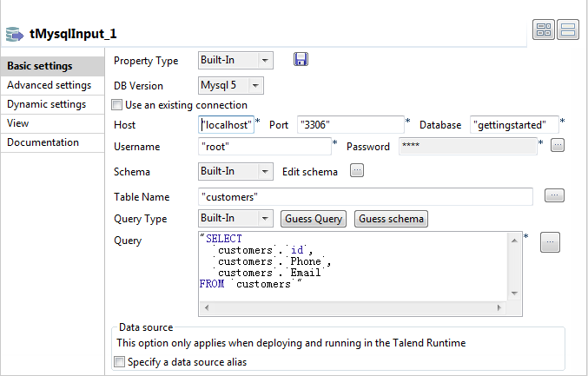Open the Dynamic settings tab

(46, 104)
